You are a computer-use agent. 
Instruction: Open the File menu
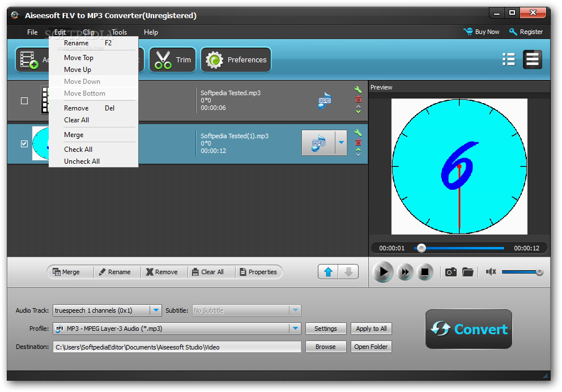(32, 32)
